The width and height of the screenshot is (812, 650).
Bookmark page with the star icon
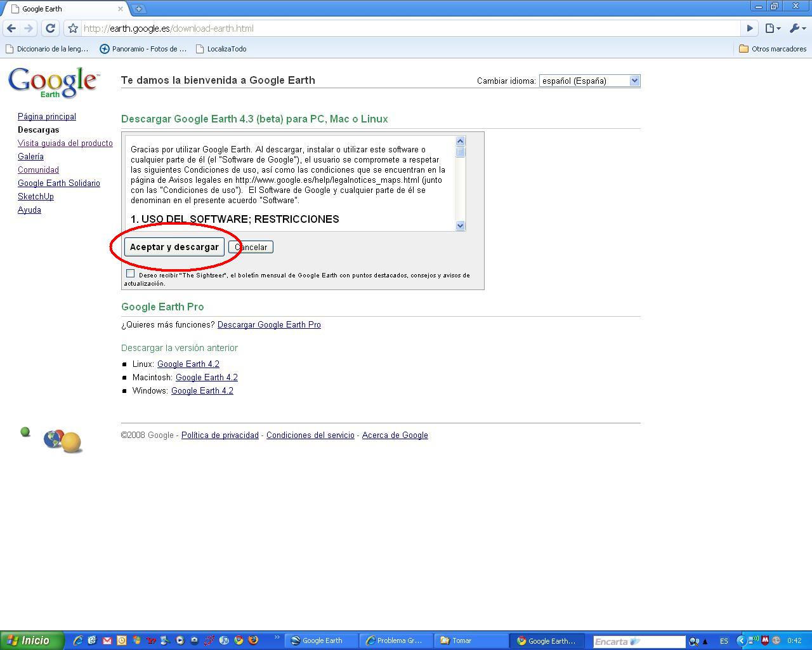pos(73,29)
